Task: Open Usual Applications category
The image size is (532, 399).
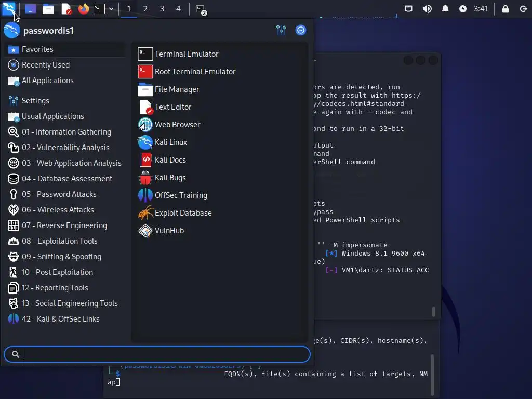Action: 64,116
